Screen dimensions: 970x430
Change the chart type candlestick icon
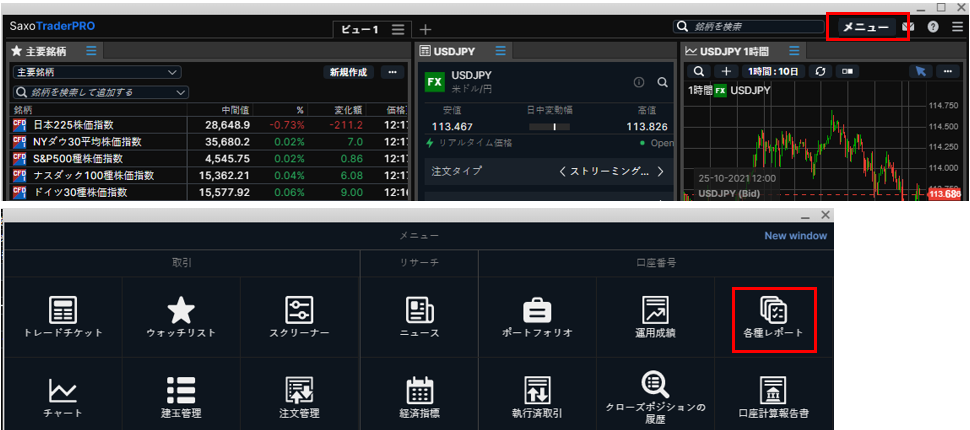click(848, 71)
